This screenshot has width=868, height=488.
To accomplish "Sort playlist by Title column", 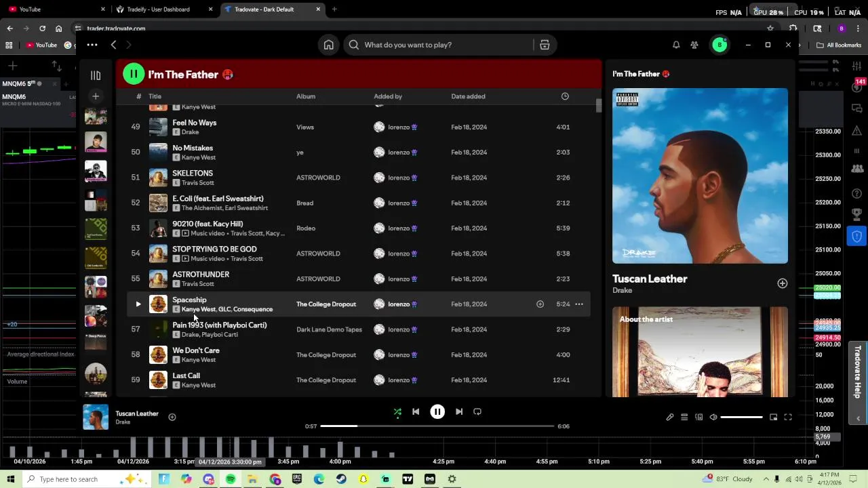I will tap(155, 96).
